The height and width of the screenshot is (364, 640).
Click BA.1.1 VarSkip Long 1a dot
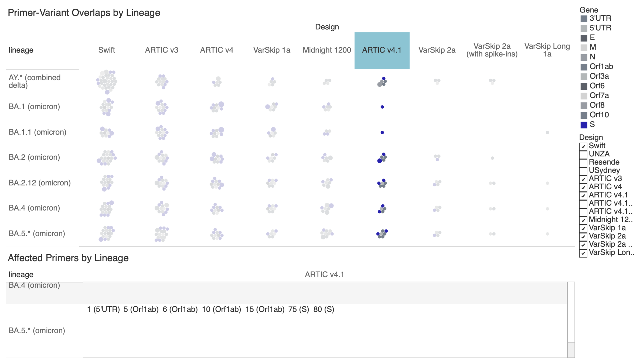(x=547, y=133)
